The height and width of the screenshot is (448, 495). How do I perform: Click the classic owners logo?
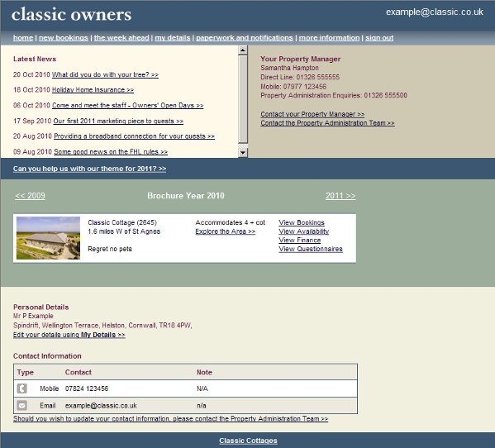pos(71,15)
